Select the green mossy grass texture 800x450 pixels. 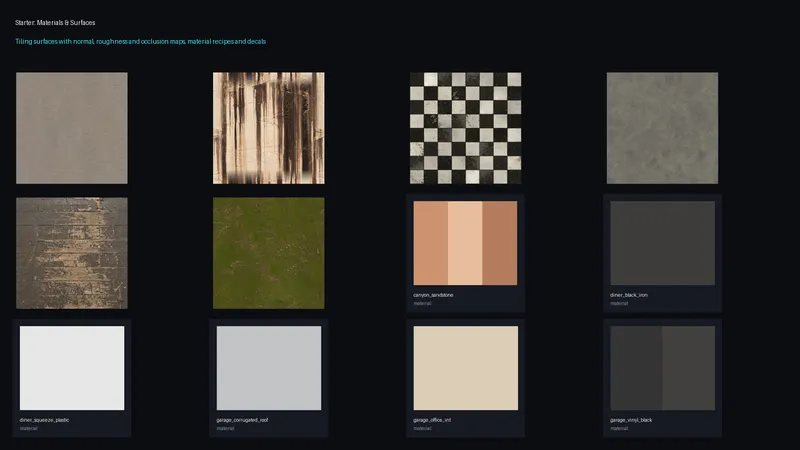click(x=268, y=253)
